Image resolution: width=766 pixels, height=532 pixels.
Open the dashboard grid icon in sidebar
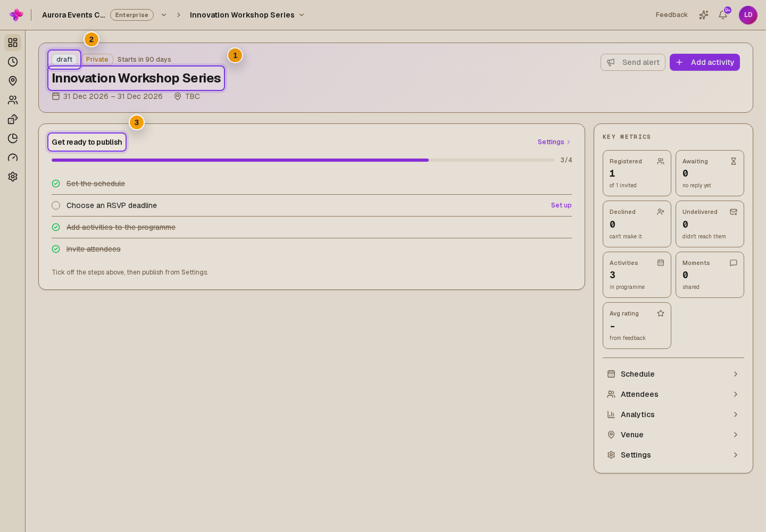coord(13,43)
